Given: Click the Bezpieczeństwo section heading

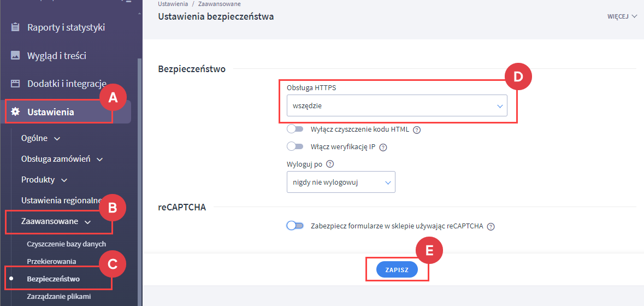Looking at the screenshot, I should pyautogui.click(x=192, y=69).
